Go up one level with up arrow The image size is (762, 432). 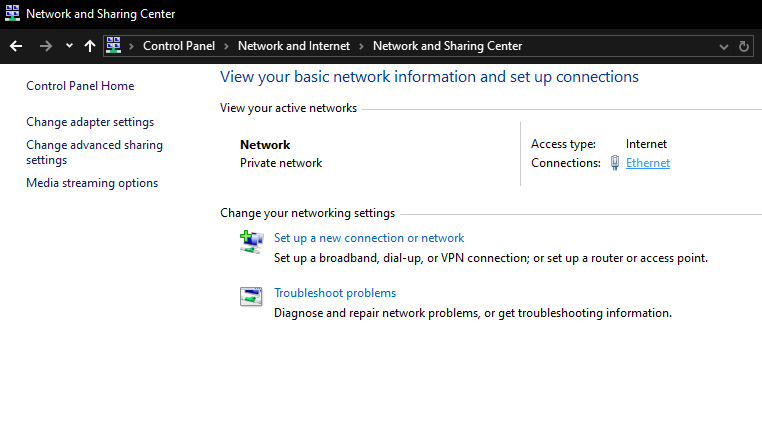tap(89, 46)
